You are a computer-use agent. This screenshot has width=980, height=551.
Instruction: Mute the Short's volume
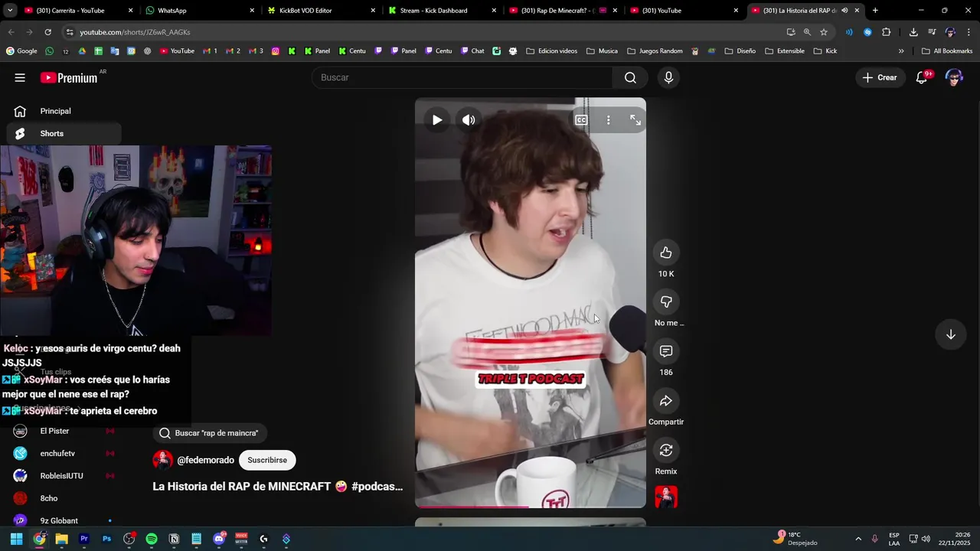point(469,120)
